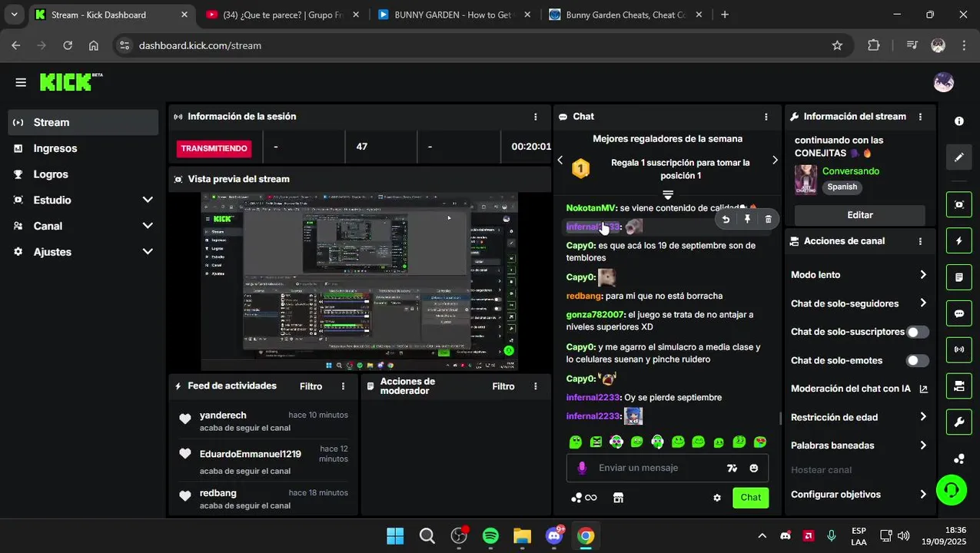Open the hamburger menu next to Kick logo

pyautogui.click(x=21, y=82)
